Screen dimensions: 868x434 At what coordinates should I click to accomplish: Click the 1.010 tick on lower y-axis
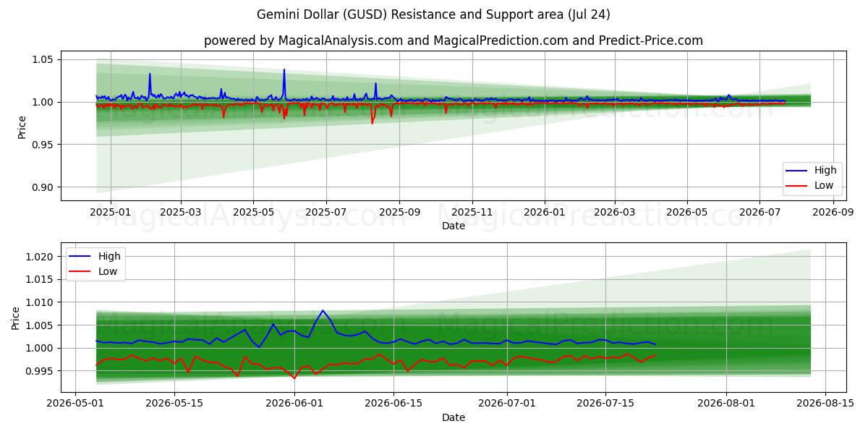point(40,302)
